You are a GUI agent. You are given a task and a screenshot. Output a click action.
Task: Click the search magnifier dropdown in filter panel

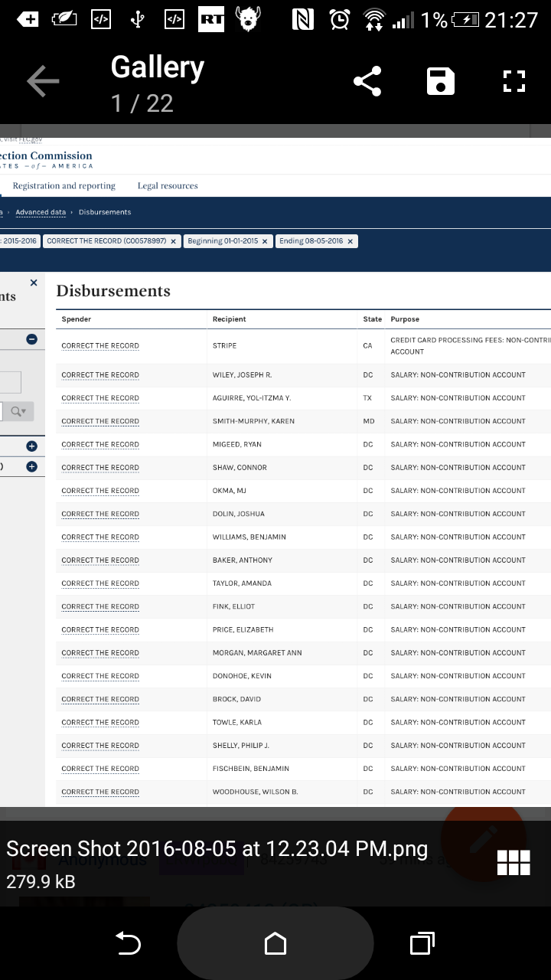pyautogui.click(x=18, y=412)
